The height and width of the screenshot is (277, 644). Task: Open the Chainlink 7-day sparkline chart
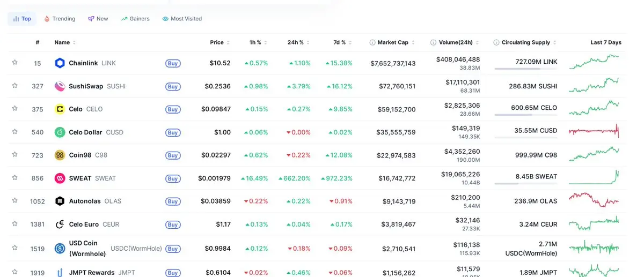point(594,62)
